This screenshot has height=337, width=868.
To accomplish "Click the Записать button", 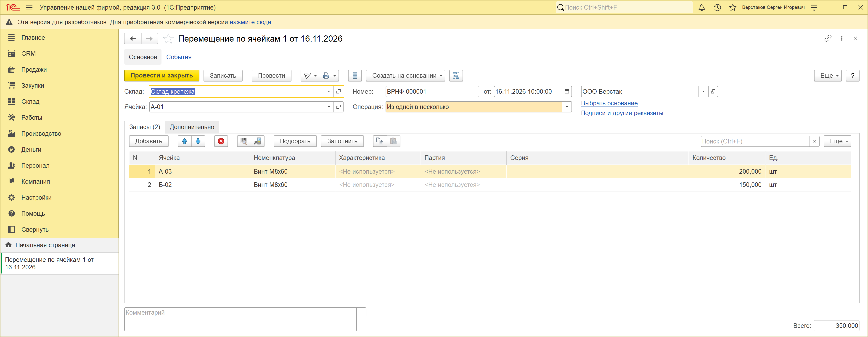I will coord(223,75).
